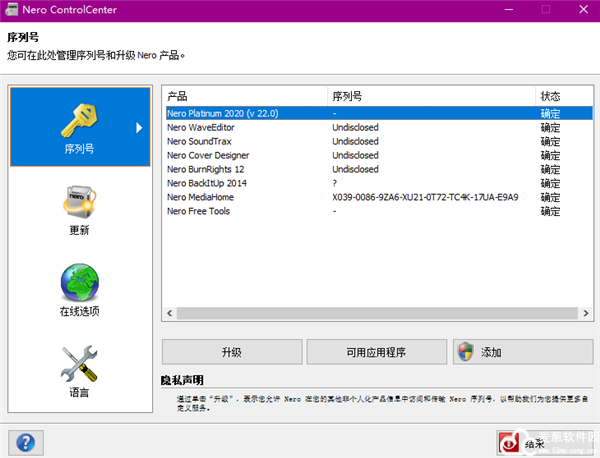Click the ? serial for Nero BackItUp 2014
Image resolution: width=600 pixels, height=458 pixels.
point(335,183)
